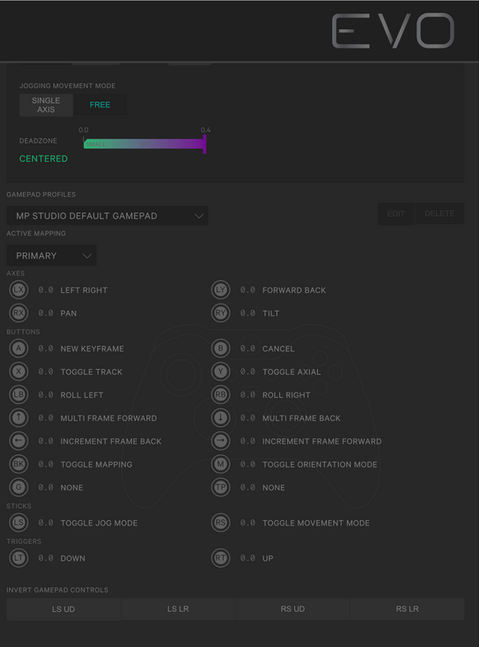
Task: Click the BK back button icon
Action: pos(19,464)
